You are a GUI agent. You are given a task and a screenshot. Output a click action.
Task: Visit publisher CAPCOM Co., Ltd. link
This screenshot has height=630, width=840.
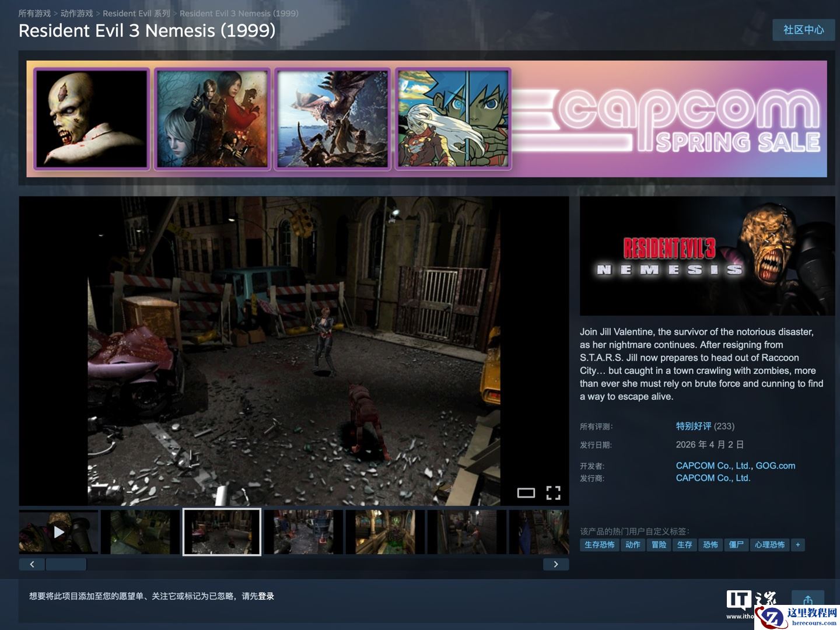[713, 478]
